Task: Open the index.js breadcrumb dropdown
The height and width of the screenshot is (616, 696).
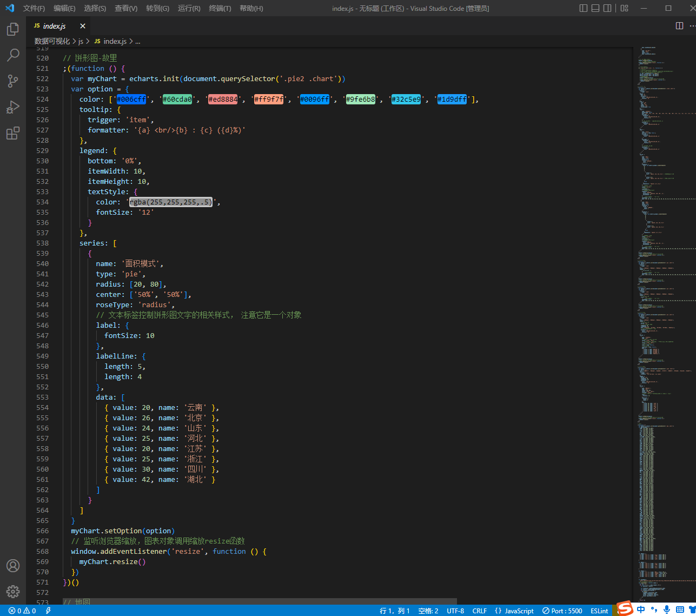Action: (x=110, y=41)
